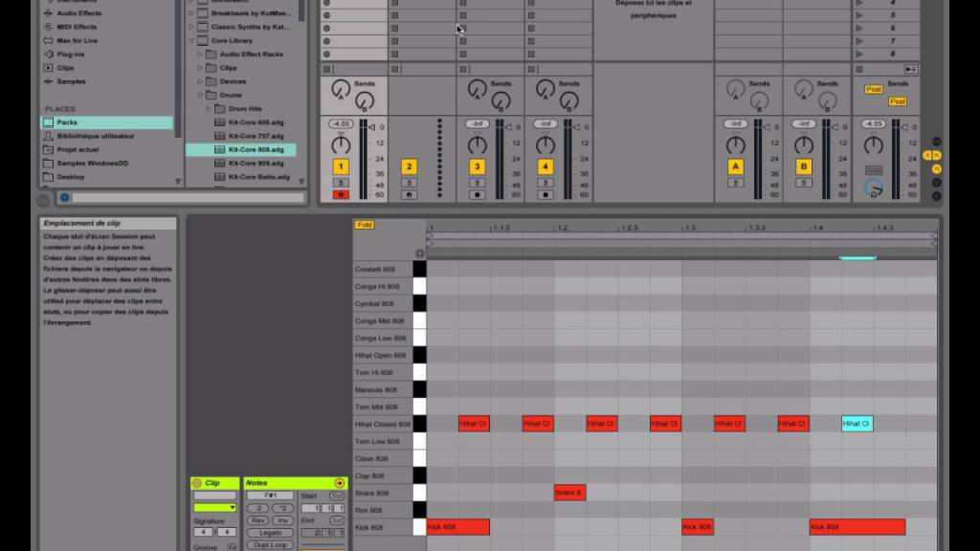Click the Clip activator circle icon
This screenshot has height=551, width=980.
[197, 483]
